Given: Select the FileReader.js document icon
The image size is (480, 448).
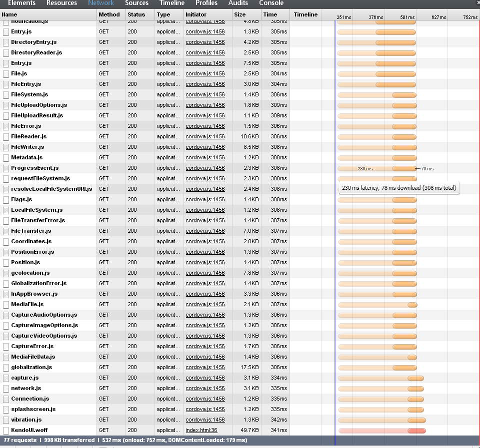Looking at the screenshot, I should point(5,137).
